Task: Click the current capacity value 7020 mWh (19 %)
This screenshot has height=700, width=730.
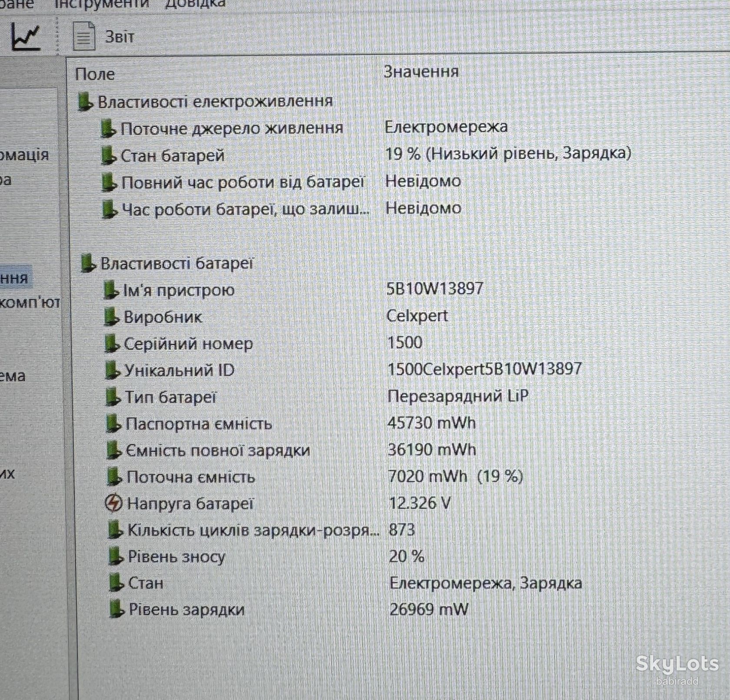Action: click(x=456, y=476)
